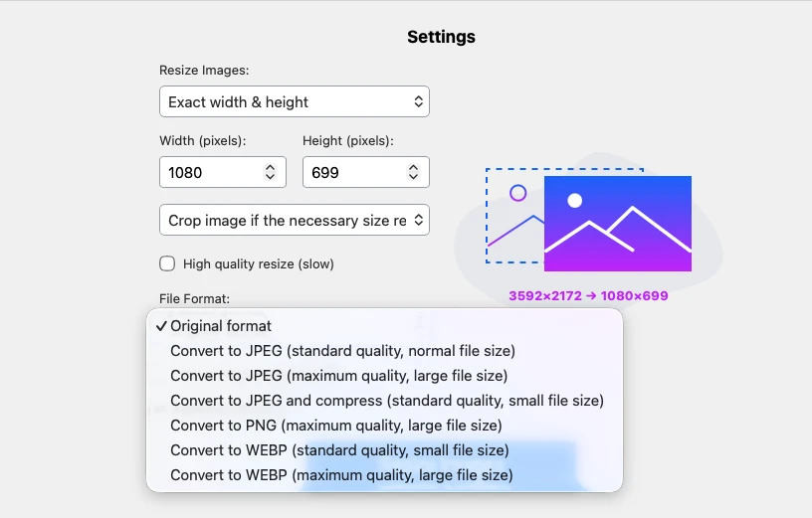Decrease height using stepper down arrow
812x518 pixels.
(x=413, y=176)
